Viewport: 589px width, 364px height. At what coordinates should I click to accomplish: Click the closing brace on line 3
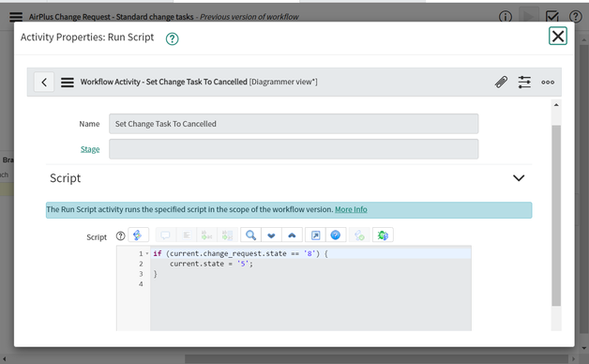[x=155, y=274]
